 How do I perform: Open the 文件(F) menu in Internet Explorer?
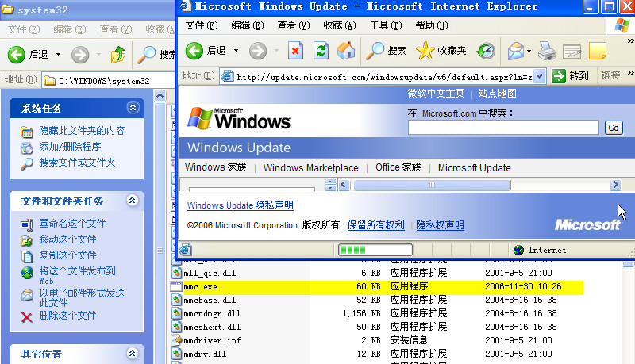pyautogui.click(x=202, y=25)
